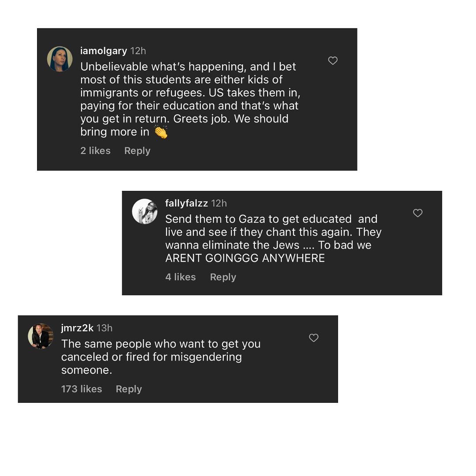The height and width of the screenshot is (476, 476).
Task: Reply to fallyfalzz's comment
Action: [x=223, y=277]
